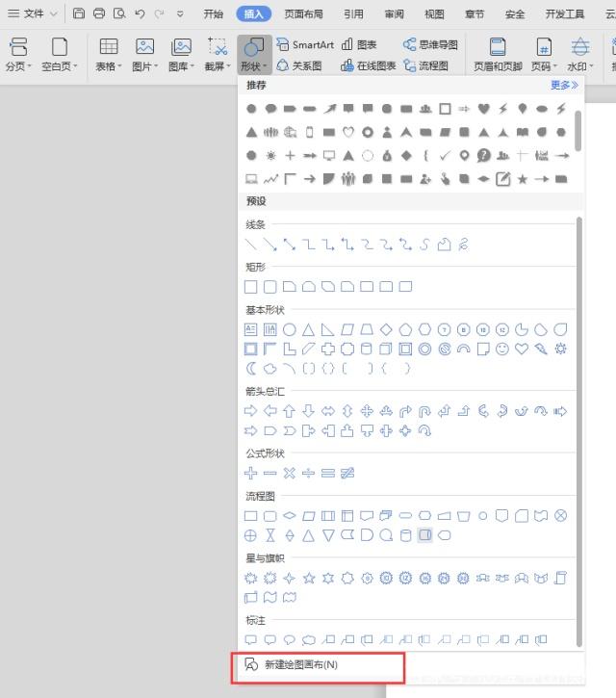Image resolution: width=616 pixels, height=698 pixels.
Task: Click the 关系图 button
Action: pos(299,65)
